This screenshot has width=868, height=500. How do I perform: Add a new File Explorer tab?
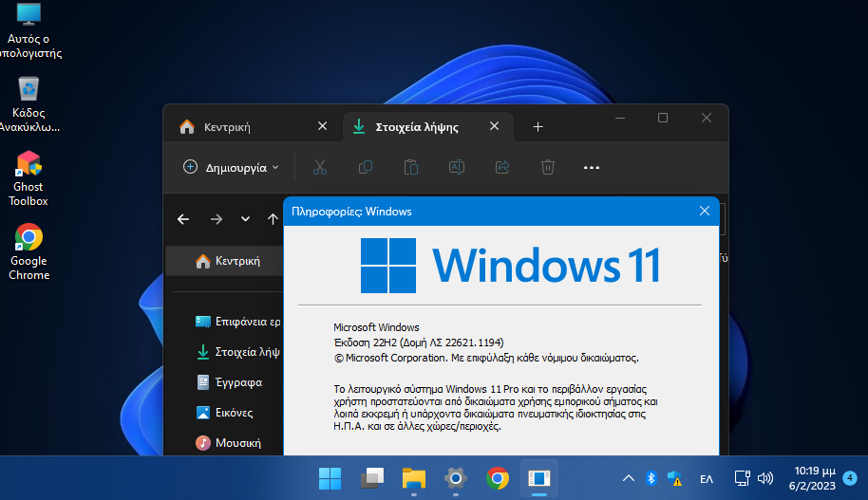click(538, 127)
